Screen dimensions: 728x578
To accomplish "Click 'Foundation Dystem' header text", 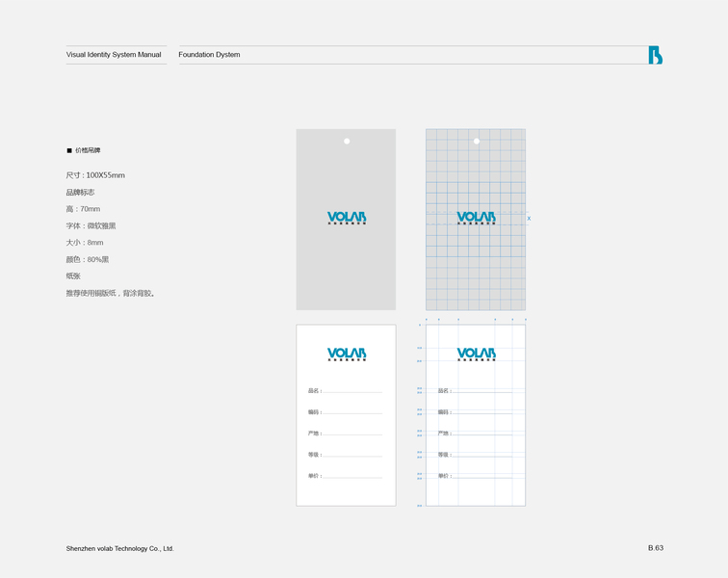I will pyautogui.click(x=209, y=54).
